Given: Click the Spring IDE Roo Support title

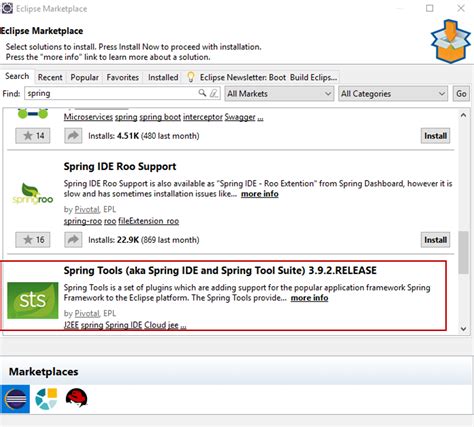Looking at the screenshot, I should [120, 166].
